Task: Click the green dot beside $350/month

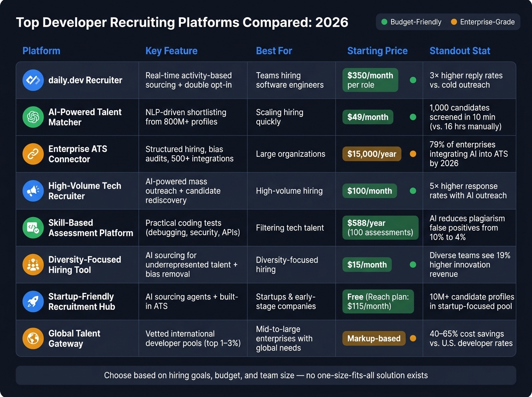Action: (x=413, y=80)
